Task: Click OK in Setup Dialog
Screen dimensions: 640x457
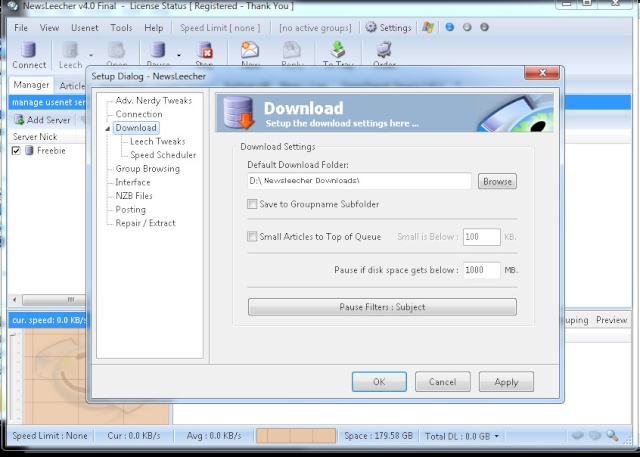Action: 379,382
